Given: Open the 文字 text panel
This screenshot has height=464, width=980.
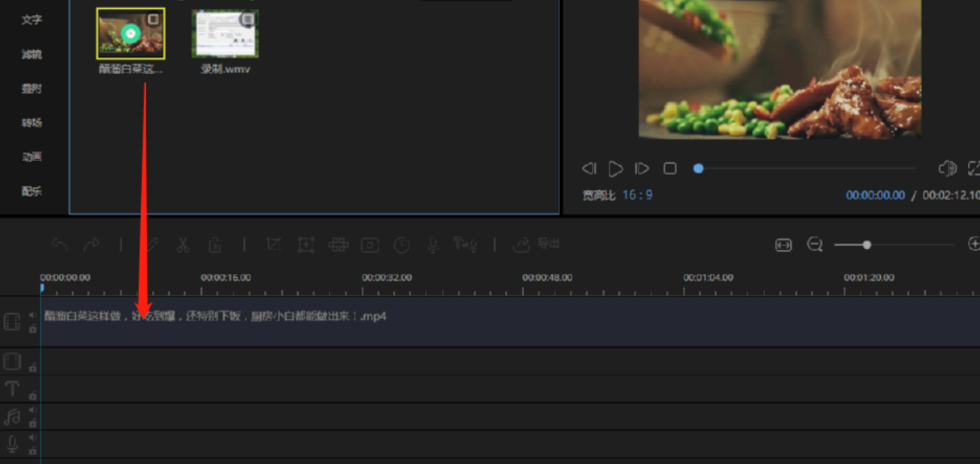Looking at the screenshot, I should tap(31, 19).
